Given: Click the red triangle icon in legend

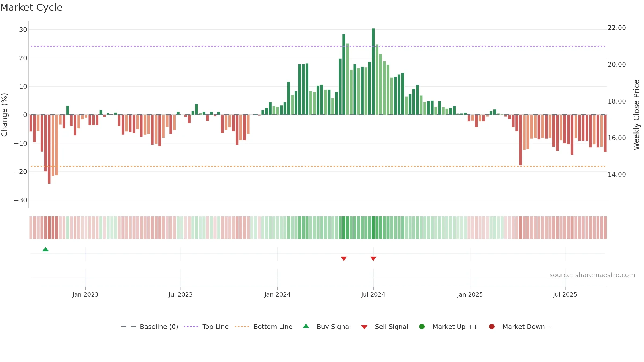Looking at the screenshot, I should [x=364, y=327].
